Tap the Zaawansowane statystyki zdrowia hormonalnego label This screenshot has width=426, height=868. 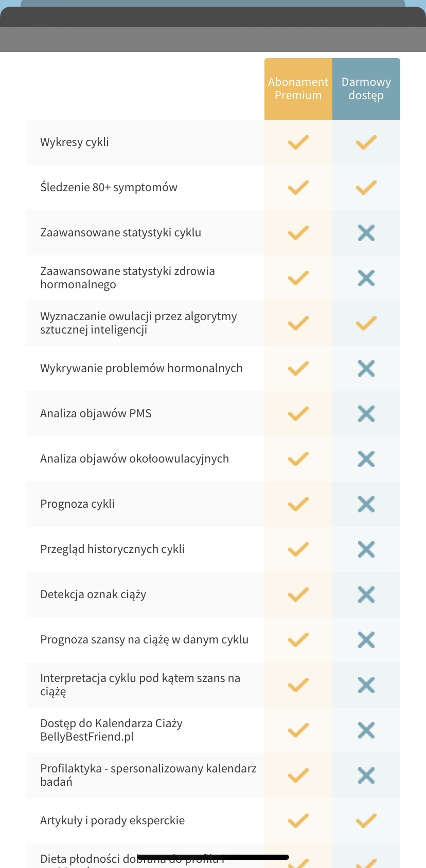click(128, 278)
